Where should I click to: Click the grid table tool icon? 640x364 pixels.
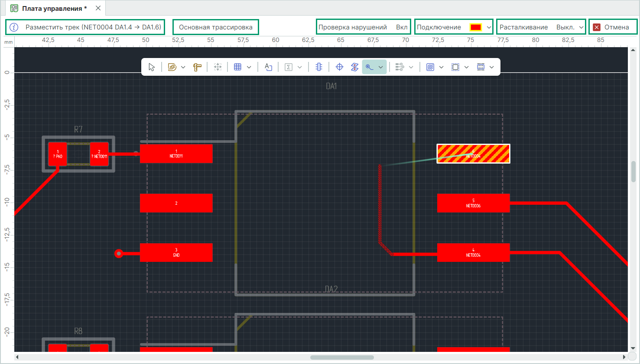pyautogui.click(x=237, y=67)
